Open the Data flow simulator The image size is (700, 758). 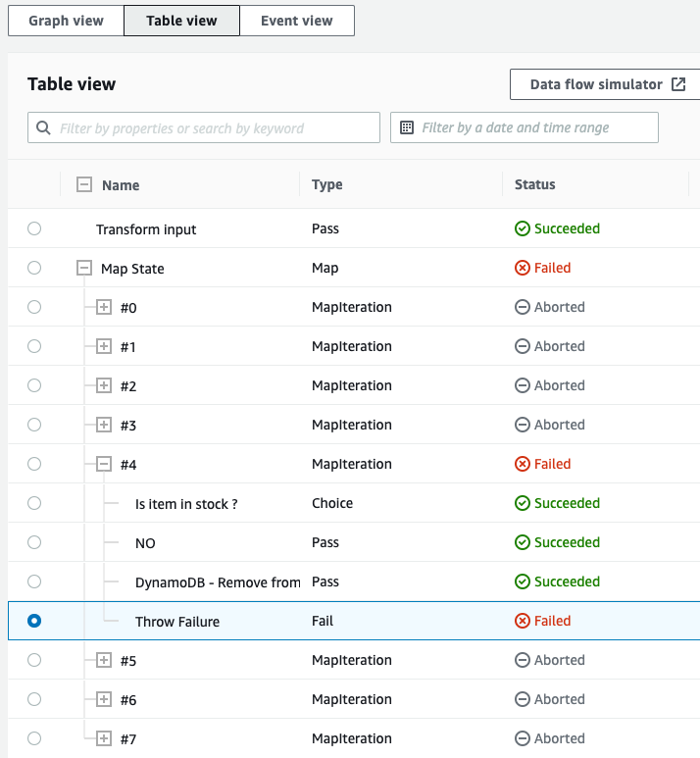pos(607,84)
